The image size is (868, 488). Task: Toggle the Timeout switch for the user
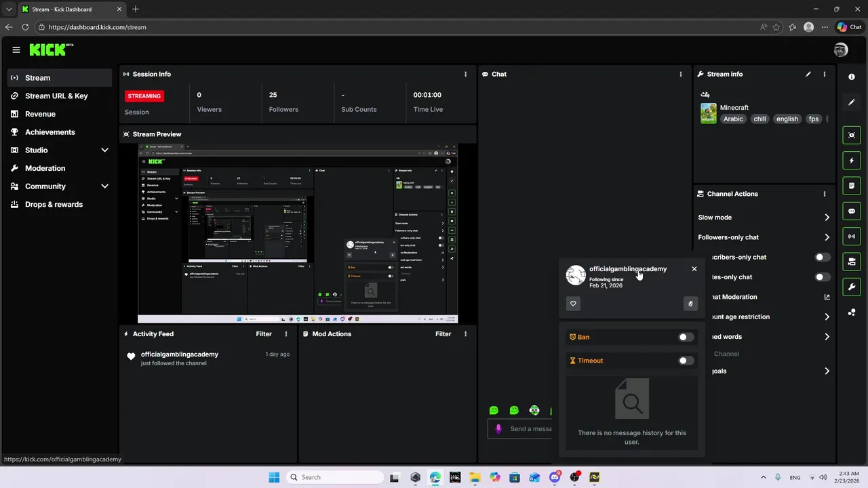686,361
